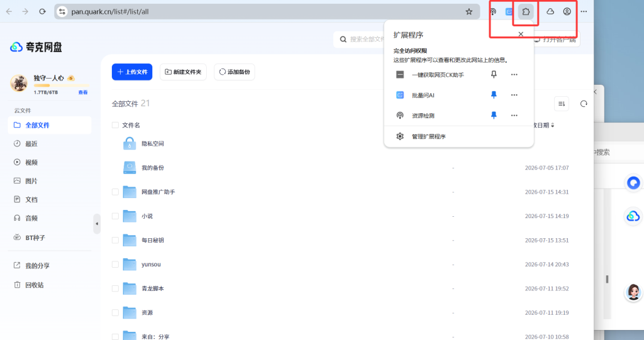
Task: Click the 添加备份 button
Action: (x=234, y=72)
